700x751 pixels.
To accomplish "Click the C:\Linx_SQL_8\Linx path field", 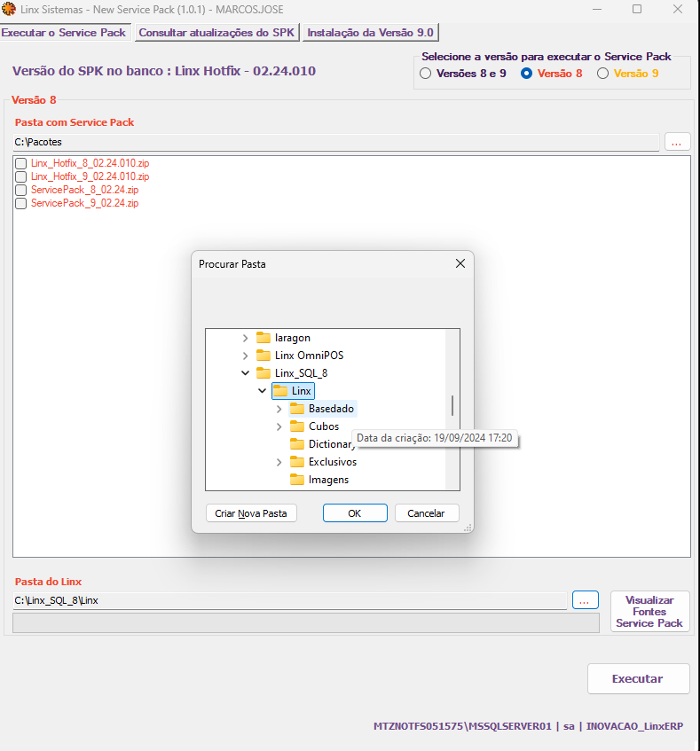I will 290,600.
